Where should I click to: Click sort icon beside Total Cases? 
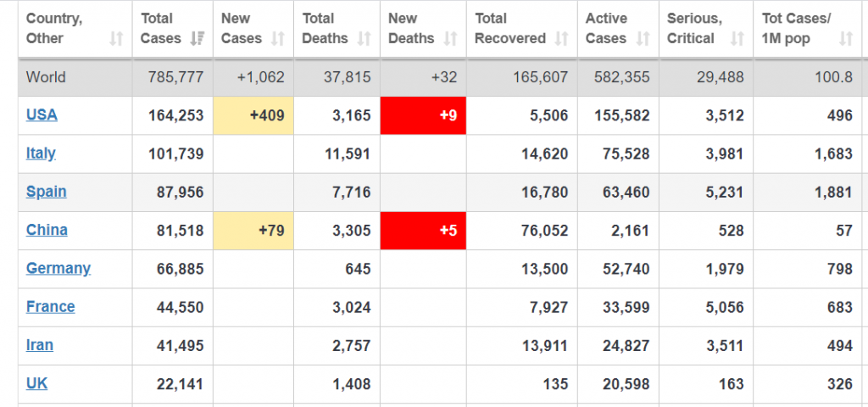click(x=198, y=39)
